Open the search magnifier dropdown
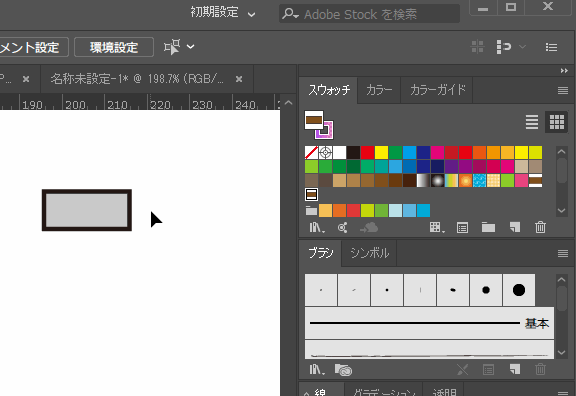Screen dimensions: 576x396 point(290,14)
